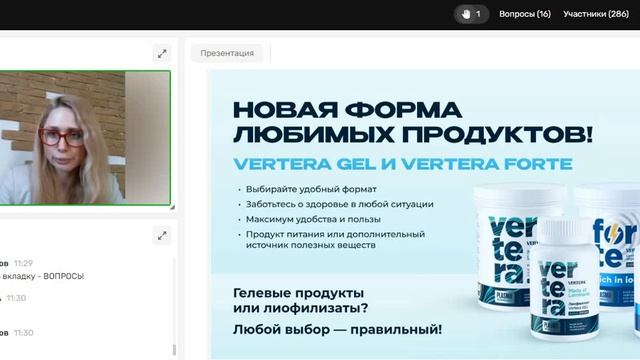Open the Участники (286) list

(596, 14)
